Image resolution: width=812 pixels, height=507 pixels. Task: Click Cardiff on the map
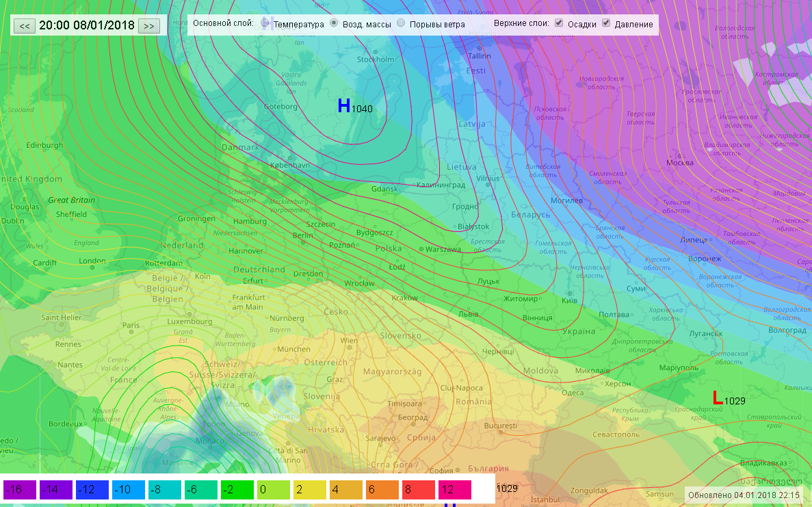pyautogui.click(x=45, y=263)
